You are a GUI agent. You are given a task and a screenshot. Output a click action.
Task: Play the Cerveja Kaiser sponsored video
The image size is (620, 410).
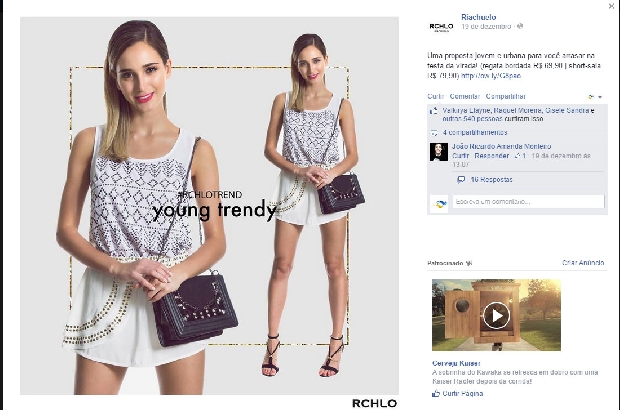pos(496,315)
